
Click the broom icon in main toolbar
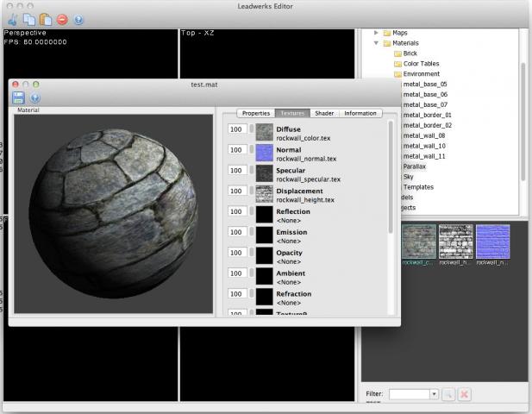pos(11,19)
